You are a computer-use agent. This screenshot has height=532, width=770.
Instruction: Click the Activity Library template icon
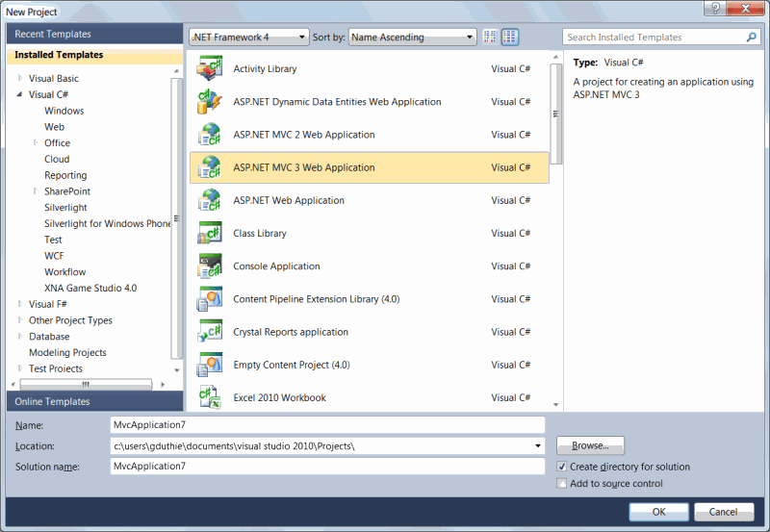[x=210, y=68]
